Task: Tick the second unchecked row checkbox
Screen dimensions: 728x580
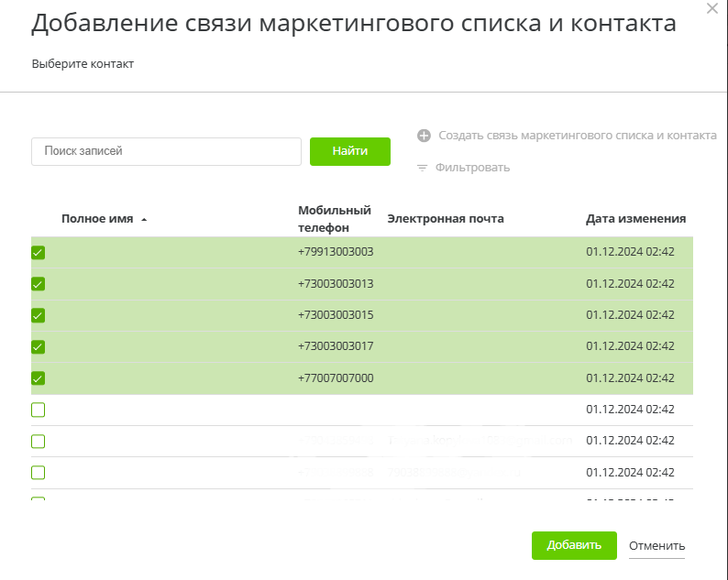Action: tap(39, 442)
